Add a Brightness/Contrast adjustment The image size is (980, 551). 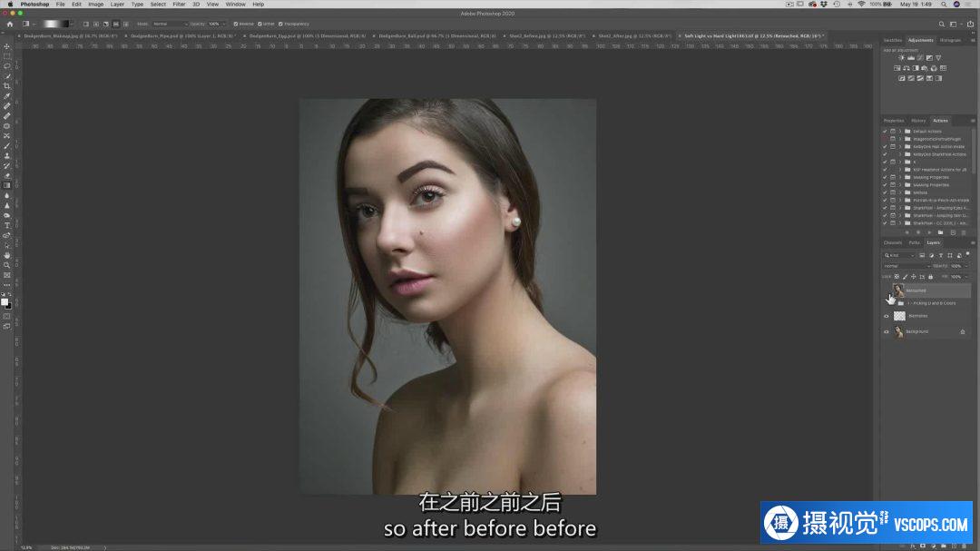pyautogui.click(x=901, y=57)
